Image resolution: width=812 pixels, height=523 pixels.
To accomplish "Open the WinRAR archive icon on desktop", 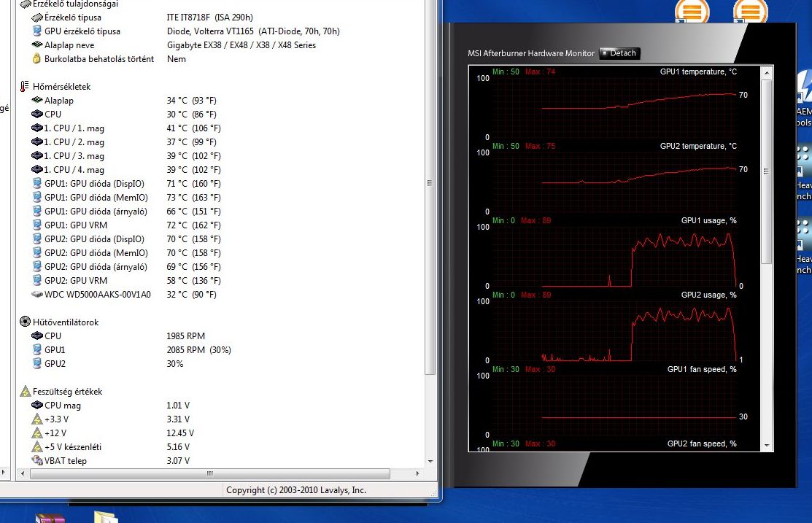I will click(50, 518).
